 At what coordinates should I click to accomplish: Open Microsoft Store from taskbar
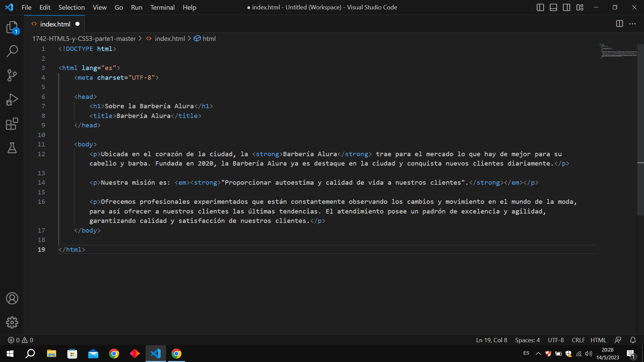pyautogui.click(x=72, y=354)
